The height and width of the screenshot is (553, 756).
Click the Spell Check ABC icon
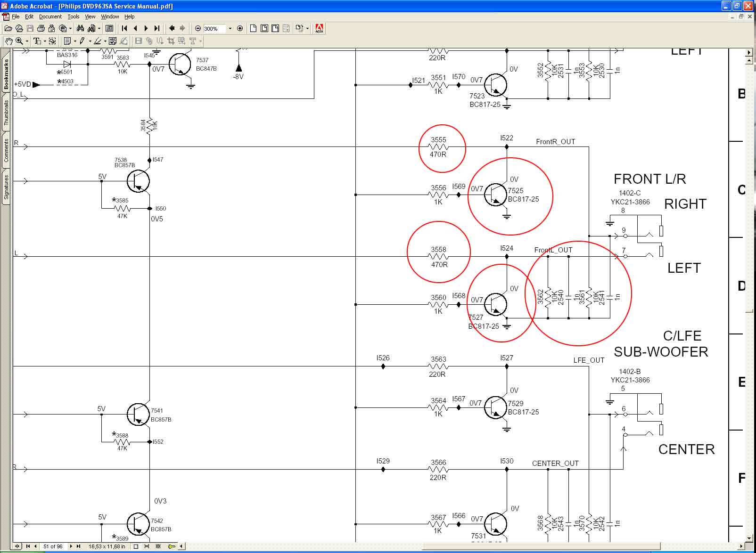[x=113, y=41]
